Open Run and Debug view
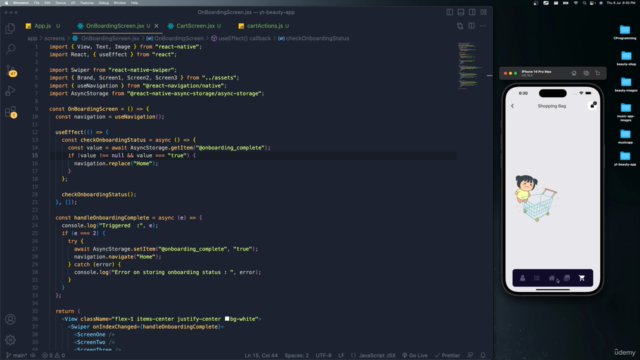Viewport: 640px width, 360px height. 11,91
